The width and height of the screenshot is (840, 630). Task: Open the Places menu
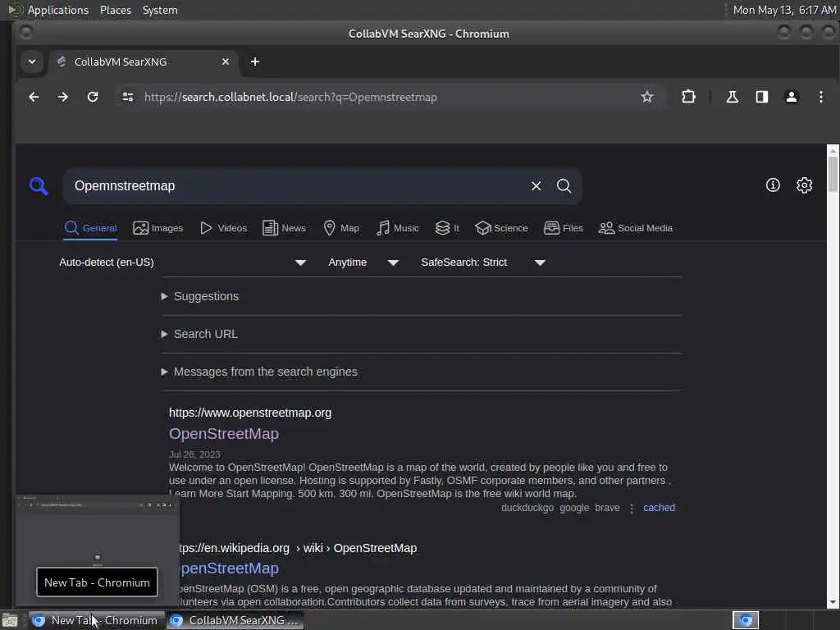[116, 10]
